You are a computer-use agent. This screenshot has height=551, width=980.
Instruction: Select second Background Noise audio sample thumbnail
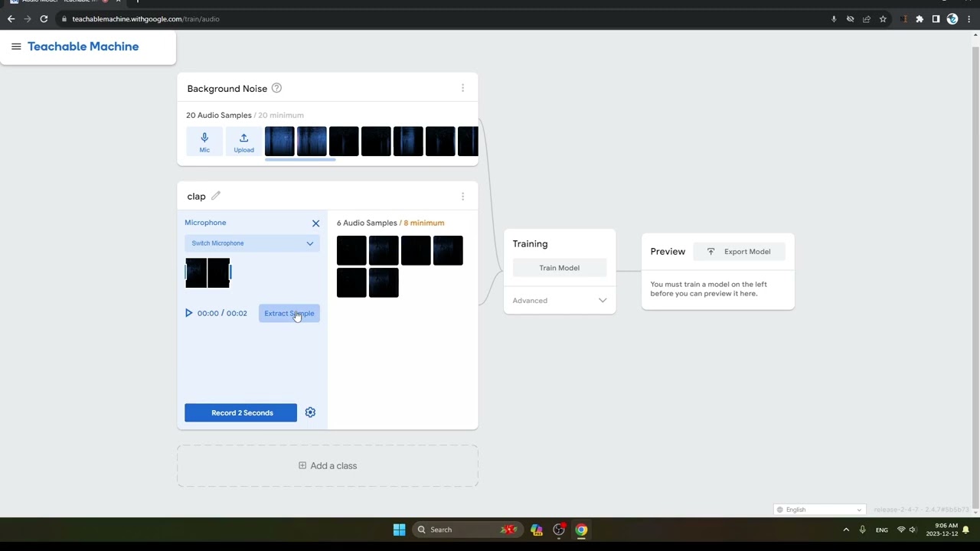tap(312, 142)
